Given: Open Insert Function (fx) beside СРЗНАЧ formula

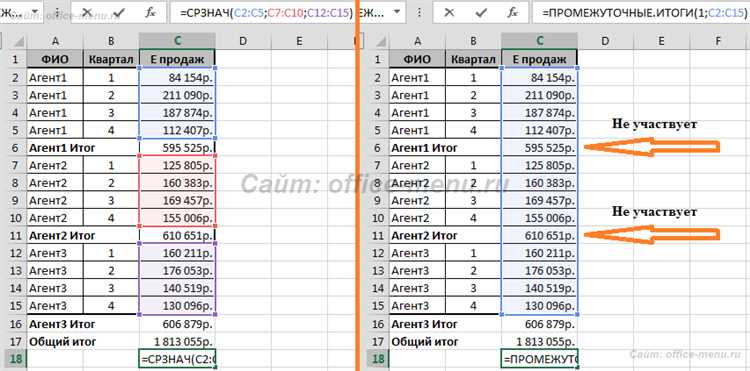Looking at the screenshot, I should click(150, 13).
